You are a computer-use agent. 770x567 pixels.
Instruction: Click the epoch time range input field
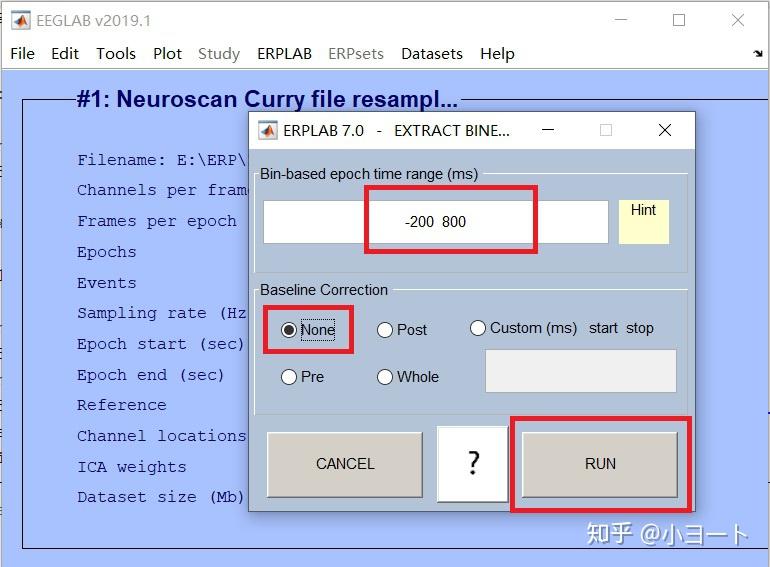[x=436, y=221]
